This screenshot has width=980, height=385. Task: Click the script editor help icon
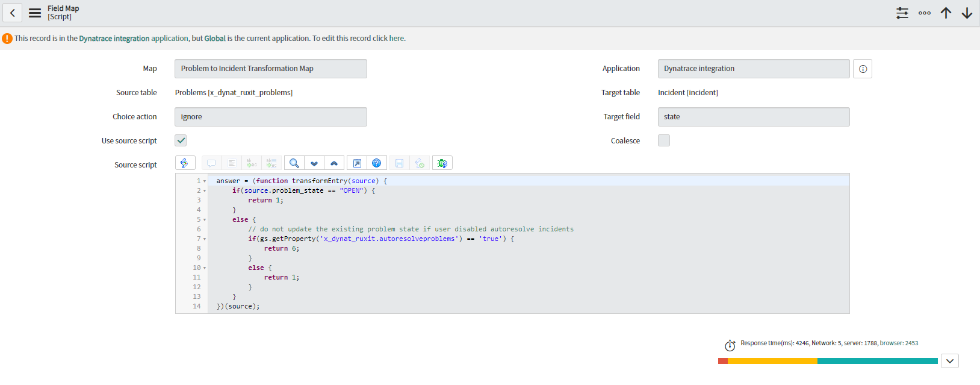[376, 163]
